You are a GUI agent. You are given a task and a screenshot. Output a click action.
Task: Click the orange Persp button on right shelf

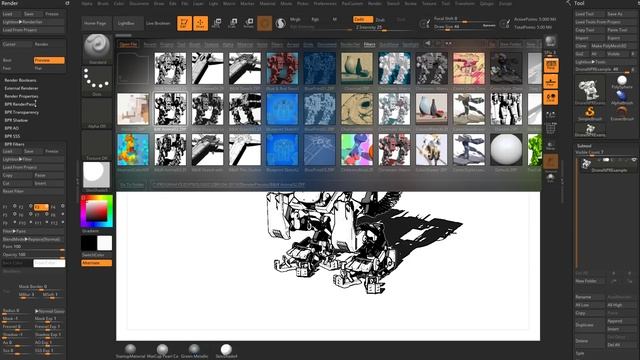point(551,65)
